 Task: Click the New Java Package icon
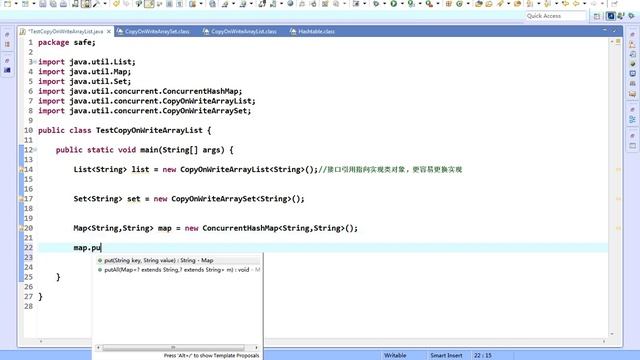448,4
